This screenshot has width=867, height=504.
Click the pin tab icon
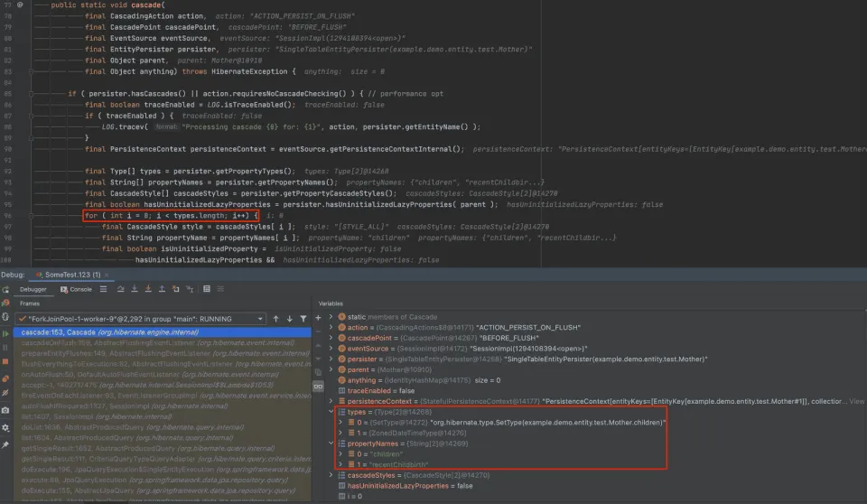click(5, 444)
